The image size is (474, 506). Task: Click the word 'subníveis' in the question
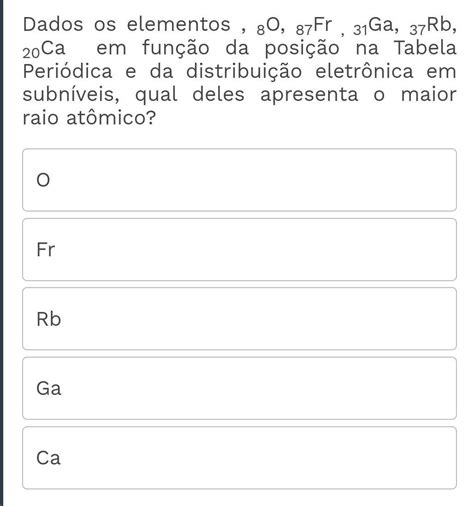[x=68, y=94]
